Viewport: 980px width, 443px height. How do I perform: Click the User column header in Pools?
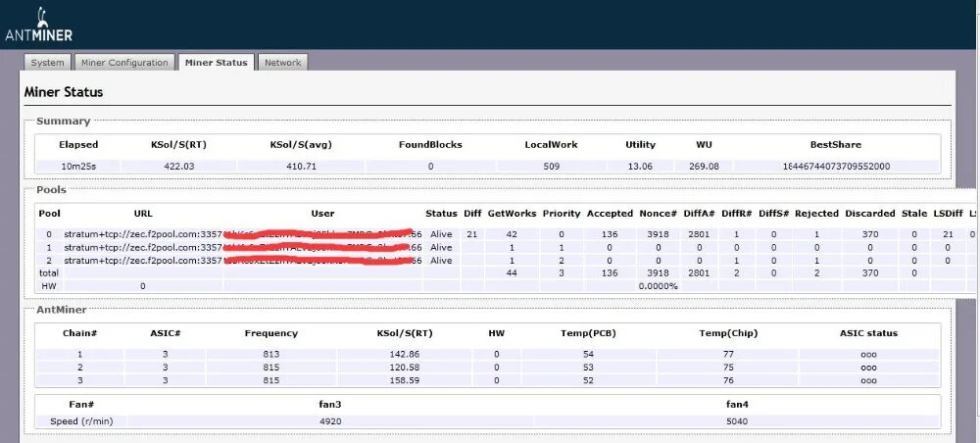(x=322, y=213)
